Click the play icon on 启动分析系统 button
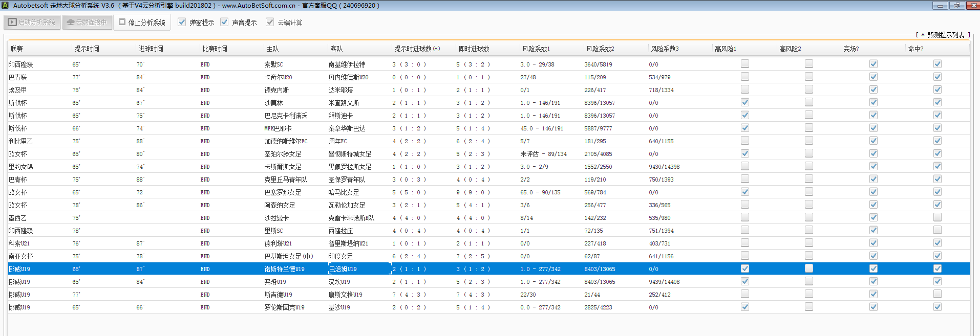This screenshot has height=336, width=980. click(12, 23)
